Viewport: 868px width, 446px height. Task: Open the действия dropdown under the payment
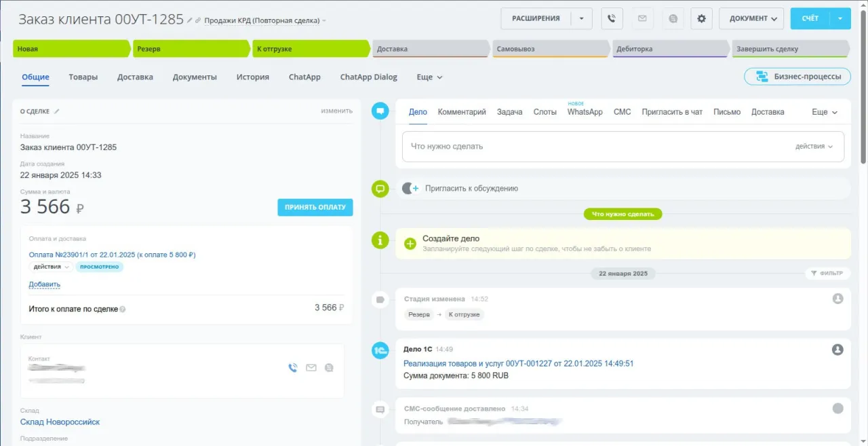[x=52, y=267]
